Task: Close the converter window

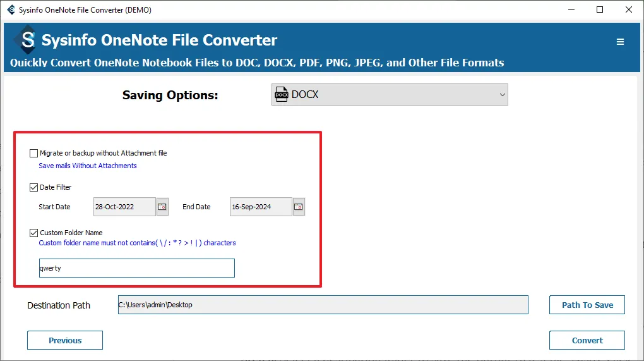Action: pos(628,9)
